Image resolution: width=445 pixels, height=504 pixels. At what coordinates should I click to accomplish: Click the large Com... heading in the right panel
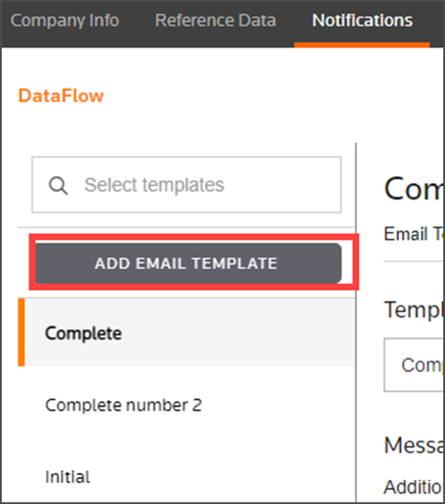(414, 189)
